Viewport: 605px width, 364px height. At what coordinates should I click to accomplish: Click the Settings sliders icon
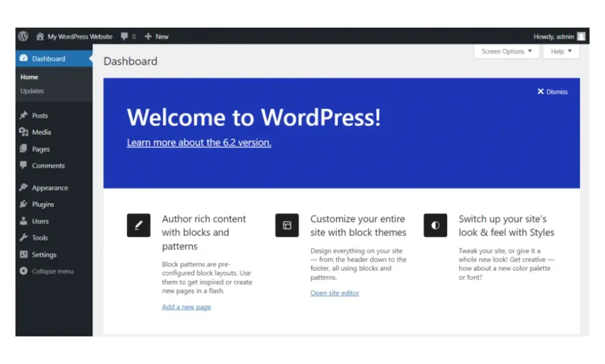(x=24, y=254)
